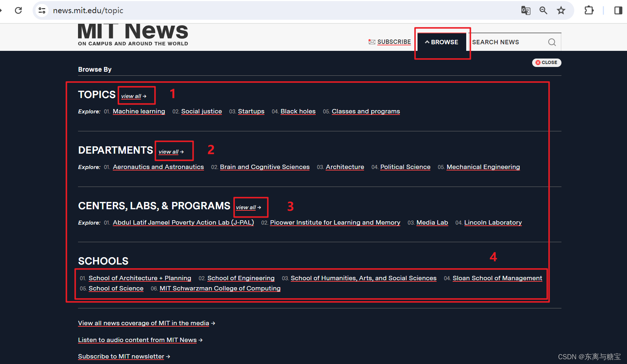Image resolution: width=627 pixels, height=364 pixels.
Task: Toggle the browser side panel icon
Action: (x=618, y=10)
